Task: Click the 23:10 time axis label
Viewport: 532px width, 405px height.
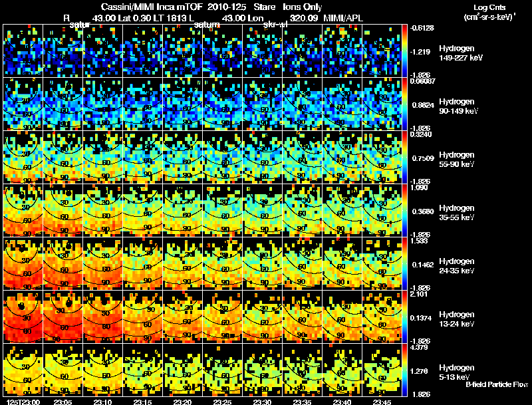Action: [103, 402]
